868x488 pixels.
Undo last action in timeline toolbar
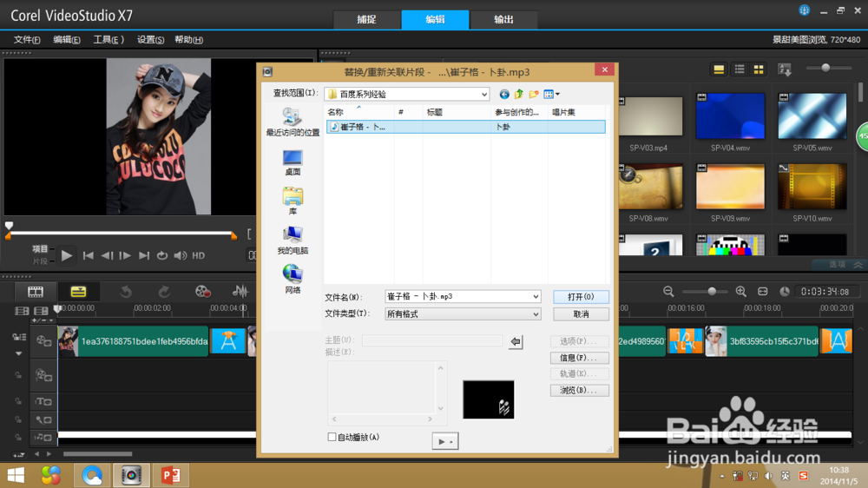(126, 292)
